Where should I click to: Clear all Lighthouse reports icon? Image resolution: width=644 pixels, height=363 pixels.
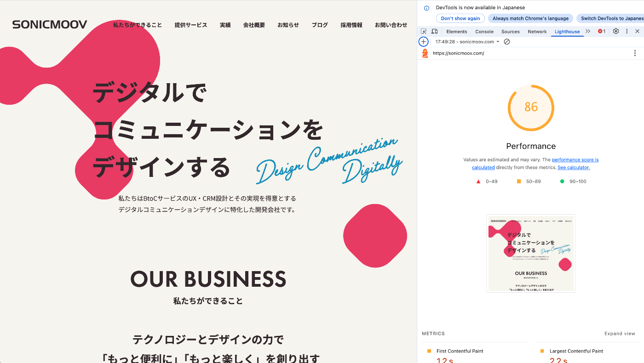point(507,41)
